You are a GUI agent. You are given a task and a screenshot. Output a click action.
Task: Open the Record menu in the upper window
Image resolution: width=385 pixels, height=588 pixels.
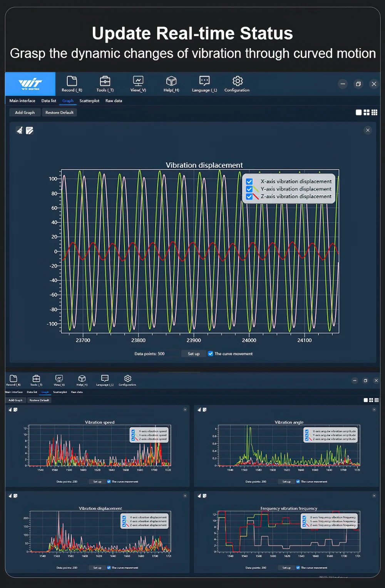72,84
